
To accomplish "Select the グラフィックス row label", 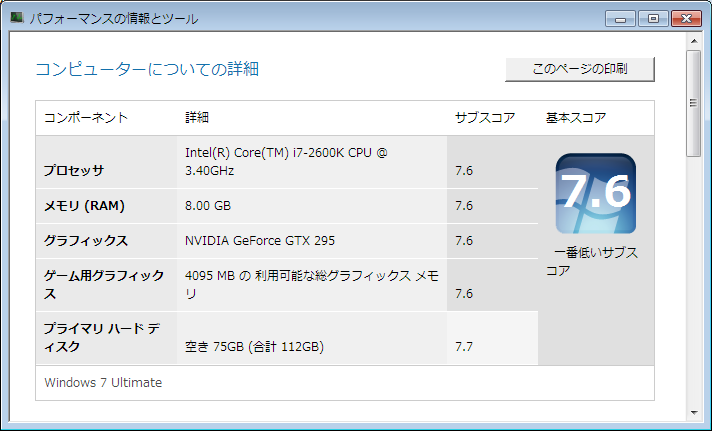I will click(86, 241).
